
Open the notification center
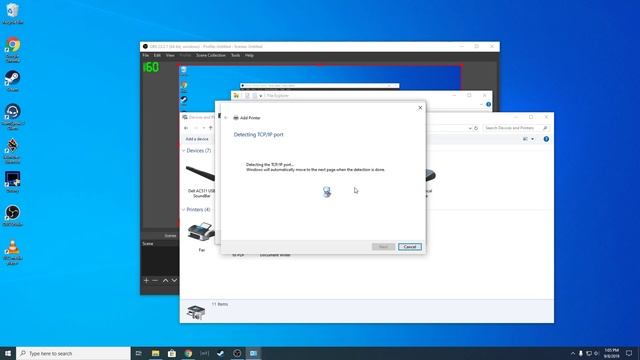point(629,353)
